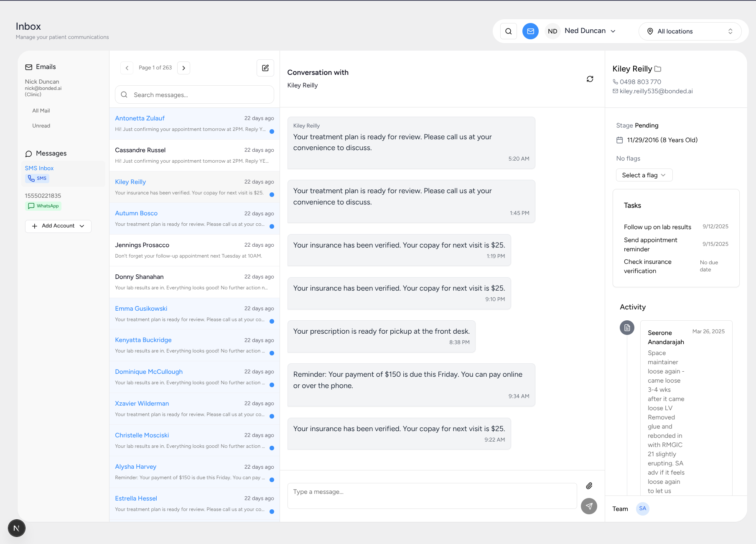Expand the All locations dropdown
This screenshot has width=756, height=544.
690,31
